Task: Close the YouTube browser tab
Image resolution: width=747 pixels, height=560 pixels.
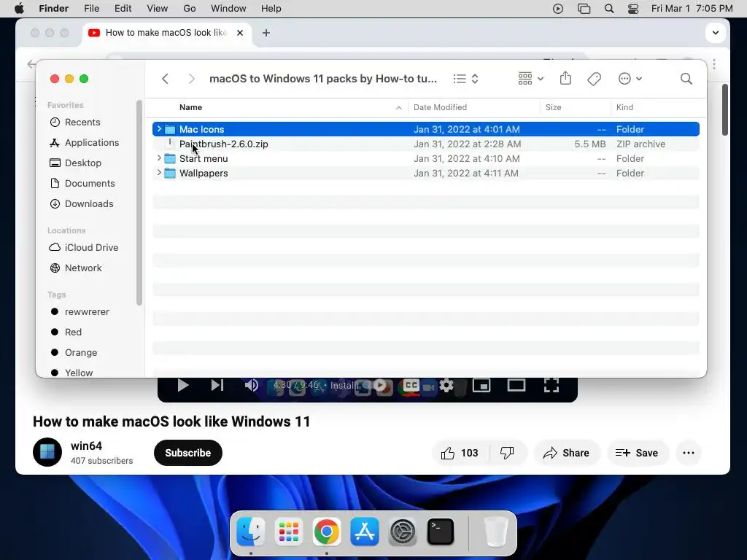Action: click(x=240, y=33)
